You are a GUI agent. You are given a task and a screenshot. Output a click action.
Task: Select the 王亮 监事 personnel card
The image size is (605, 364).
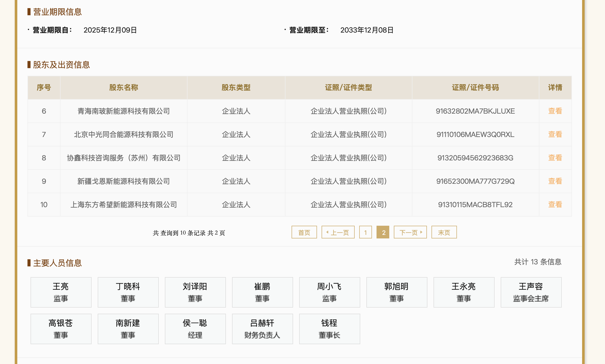coord(61,292)
